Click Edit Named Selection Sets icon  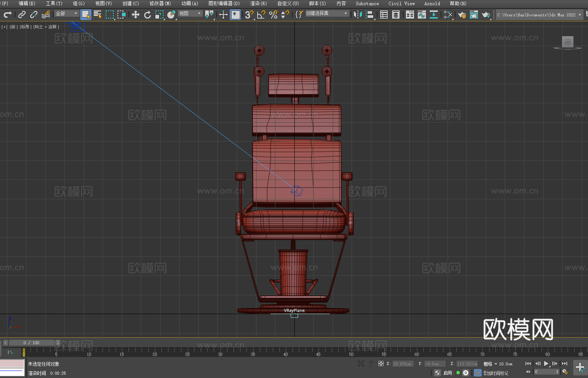tap(299, 14)
